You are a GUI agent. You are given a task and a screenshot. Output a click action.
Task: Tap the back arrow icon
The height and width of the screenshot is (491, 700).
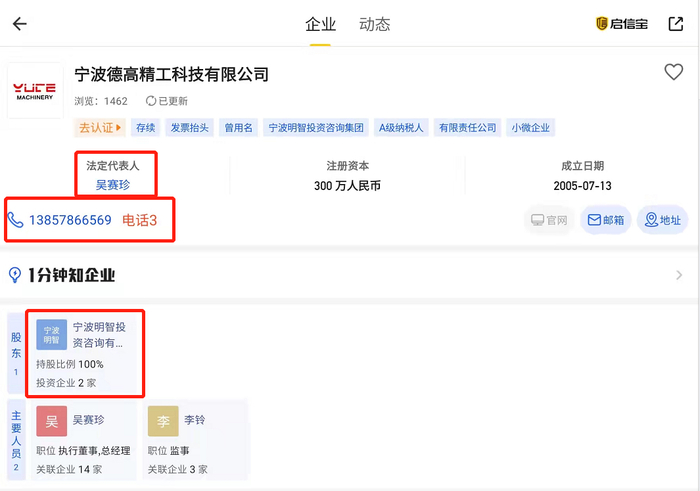(x=20, y=24)
